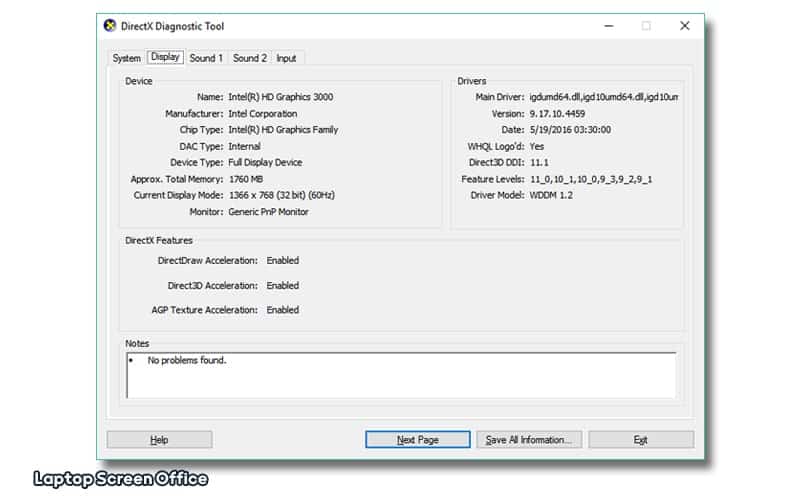Viewport: 800px width, 500px height.
Task: Switch to the System tab
Action: 126,58
